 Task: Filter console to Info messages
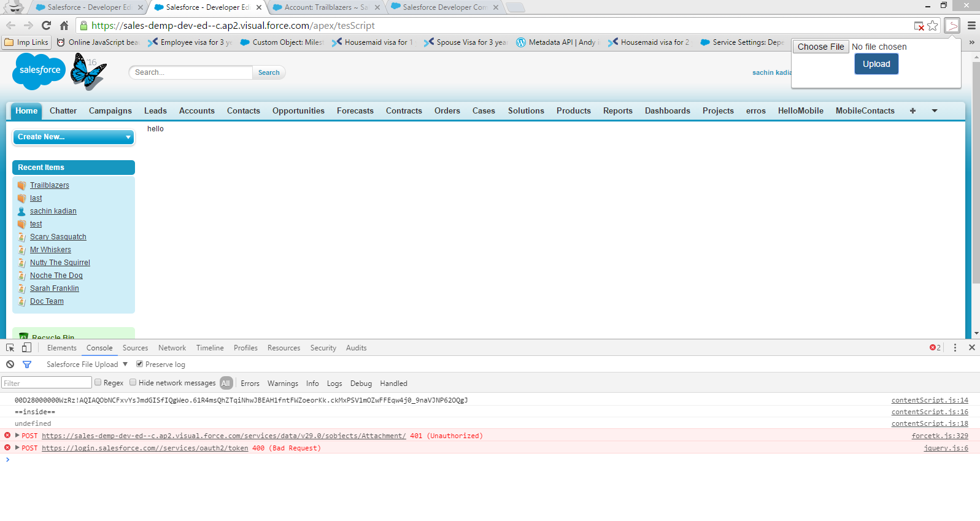(x=312, y=384)
